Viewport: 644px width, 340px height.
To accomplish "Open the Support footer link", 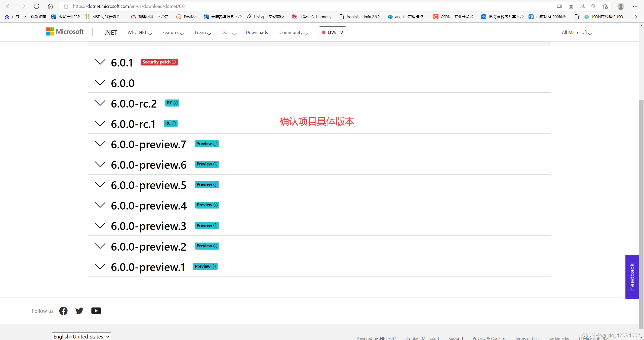I will tap(456, 338).
